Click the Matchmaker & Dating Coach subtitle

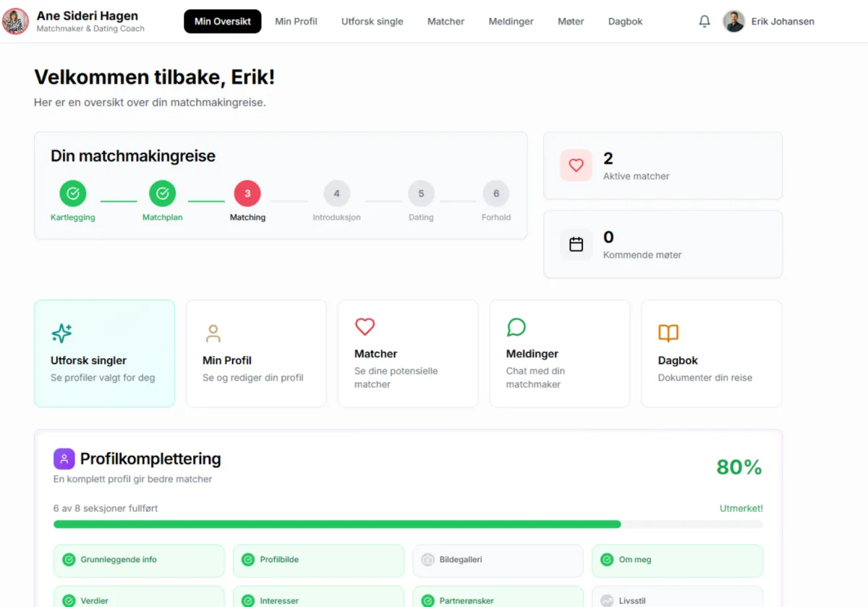coord(90,29)
